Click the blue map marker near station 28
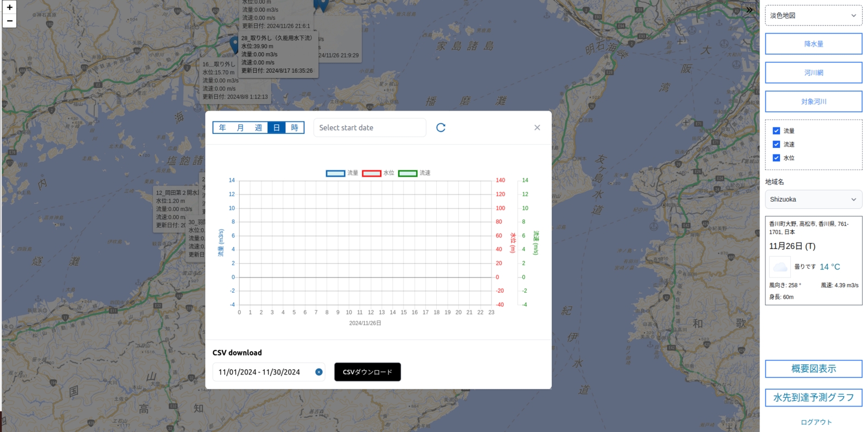This screenshot has width=868, height=432. tap(234, 45)
